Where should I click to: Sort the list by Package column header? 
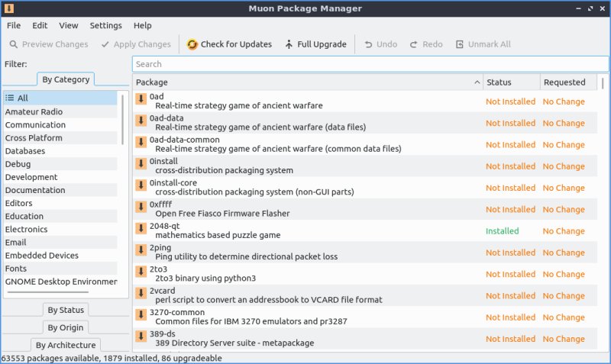[305, 82]
